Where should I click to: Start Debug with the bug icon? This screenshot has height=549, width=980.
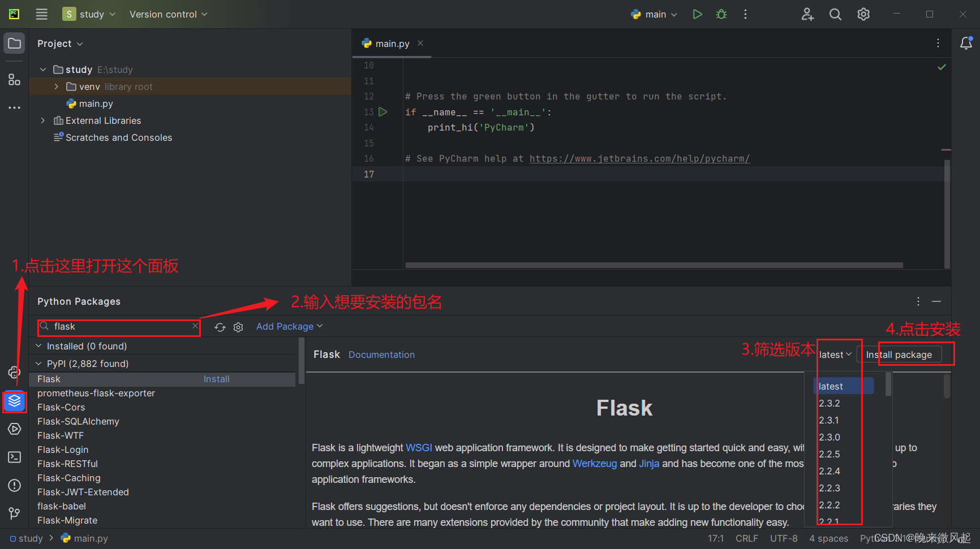point(721,14)
